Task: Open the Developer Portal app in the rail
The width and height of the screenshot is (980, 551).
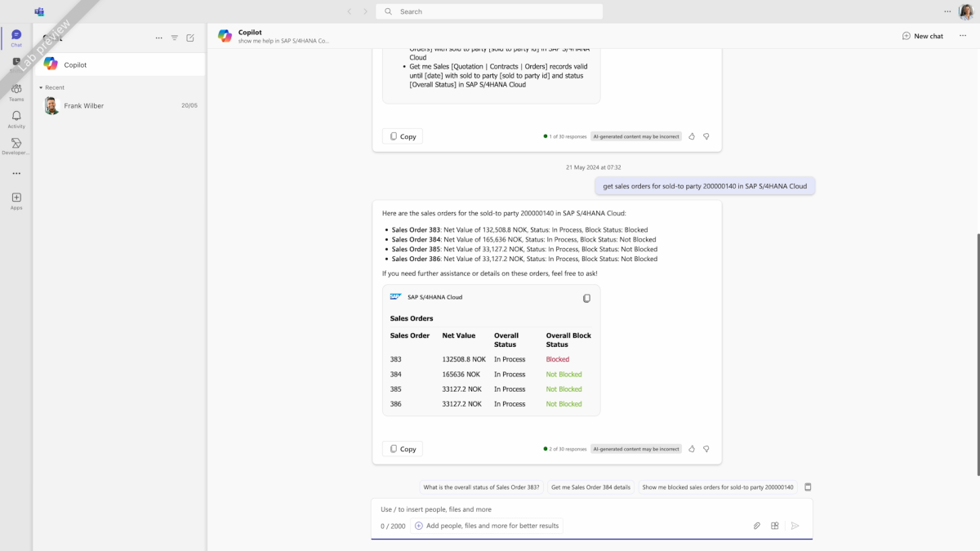Action: point(16,146)
